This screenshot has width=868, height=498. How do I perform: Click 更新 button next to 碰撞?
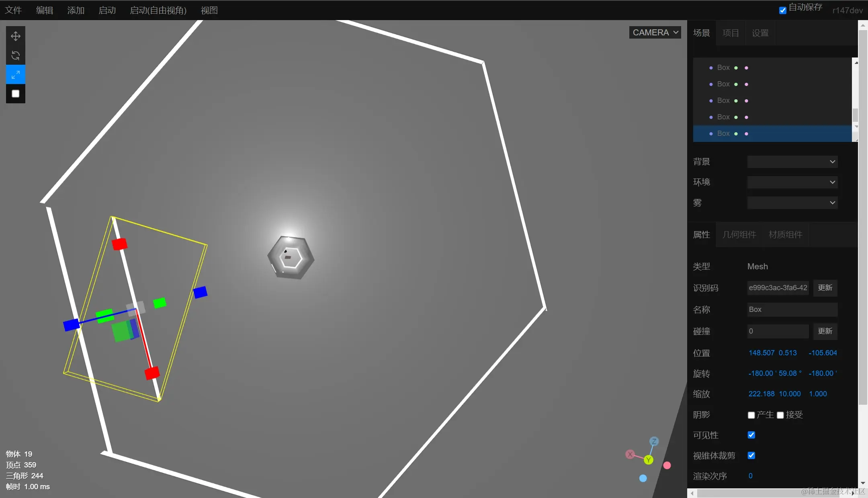point(825,331)
